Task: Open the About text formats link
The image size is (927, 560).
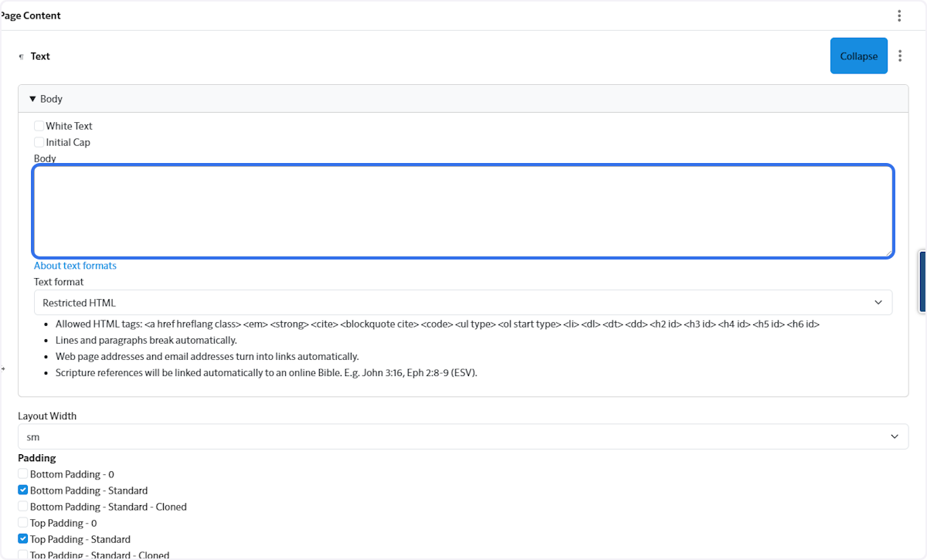Action: click(75, 266)
